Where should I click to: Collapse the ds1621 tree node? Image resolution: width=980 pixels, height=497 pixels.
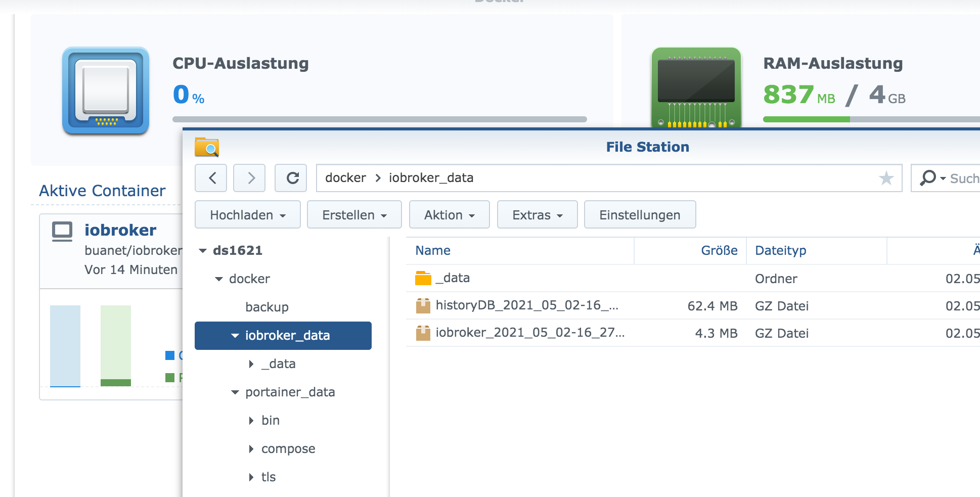(203, 251)
